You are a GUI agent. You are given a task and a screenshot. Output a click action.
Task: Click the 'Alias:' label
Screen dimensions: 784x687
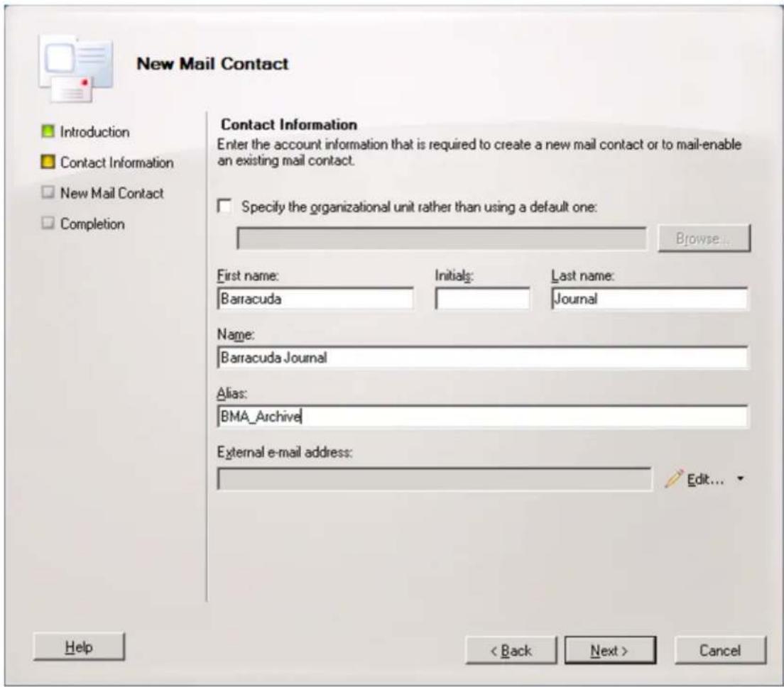point(232,393)
